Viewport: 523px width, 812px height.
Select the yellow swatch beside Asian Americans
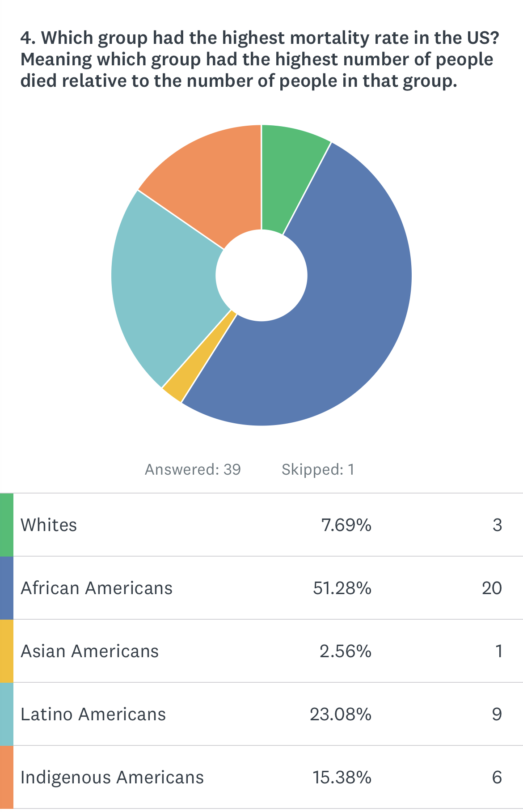point(7,651)
